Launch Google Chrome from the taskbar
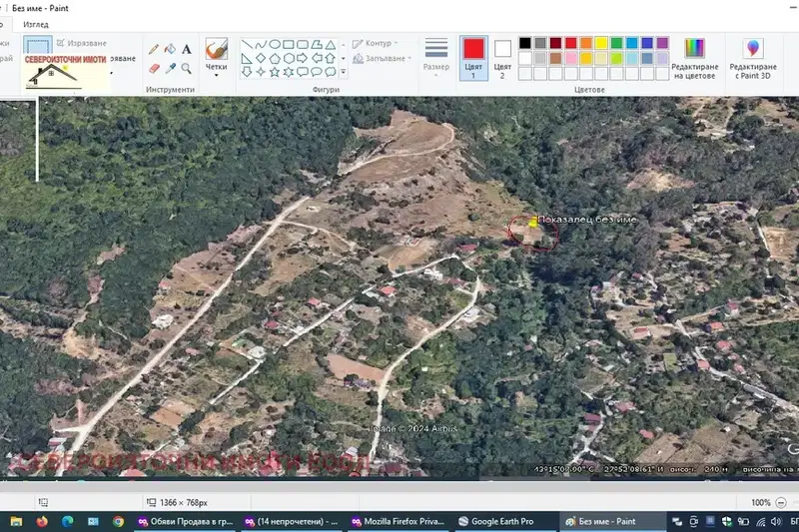Image resolution: width=799 pixels, height=532 pixels. point(118,521)
